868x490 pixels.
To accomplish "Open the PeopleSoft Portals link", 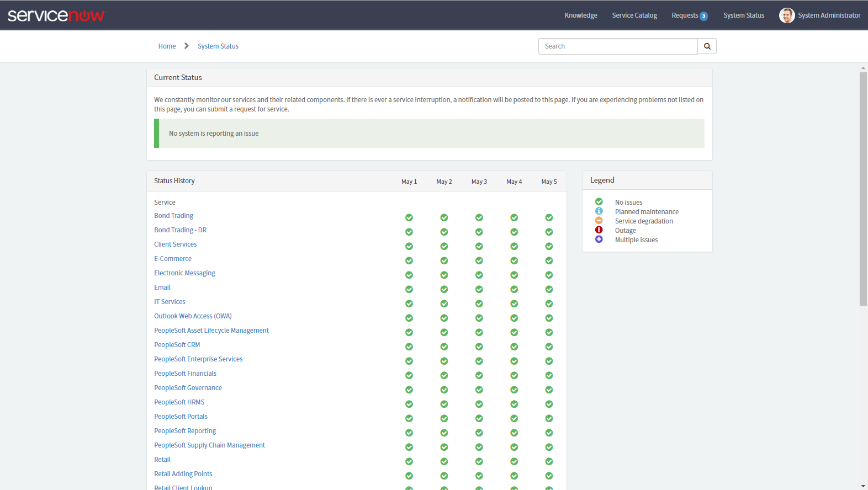I will coord(181,417).
